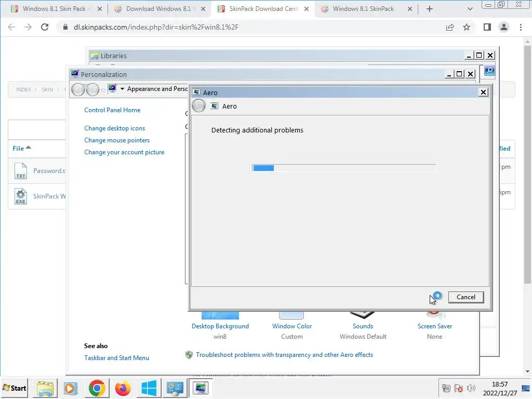Screen dimensions: 532x399
Task: Click Password txt file icon
Action: click(21, 170)
